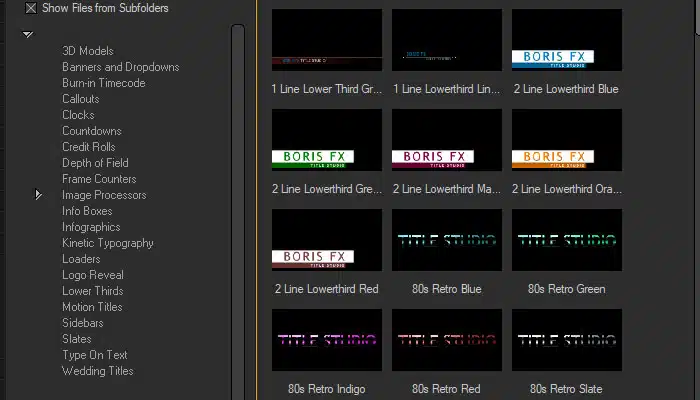Open the Motion Titles folder
Viewport: 700px width, 400px height.
(92, 307)
